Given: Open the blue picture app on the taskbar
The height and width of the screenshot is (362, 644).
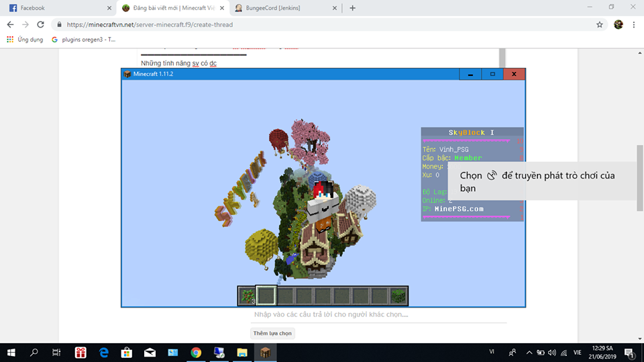Looking at the screenshot, I should coord(172,353).
